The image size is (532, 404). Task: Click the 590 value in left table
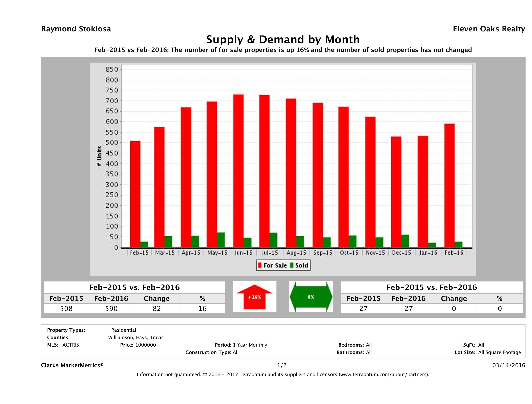(111, 308)
